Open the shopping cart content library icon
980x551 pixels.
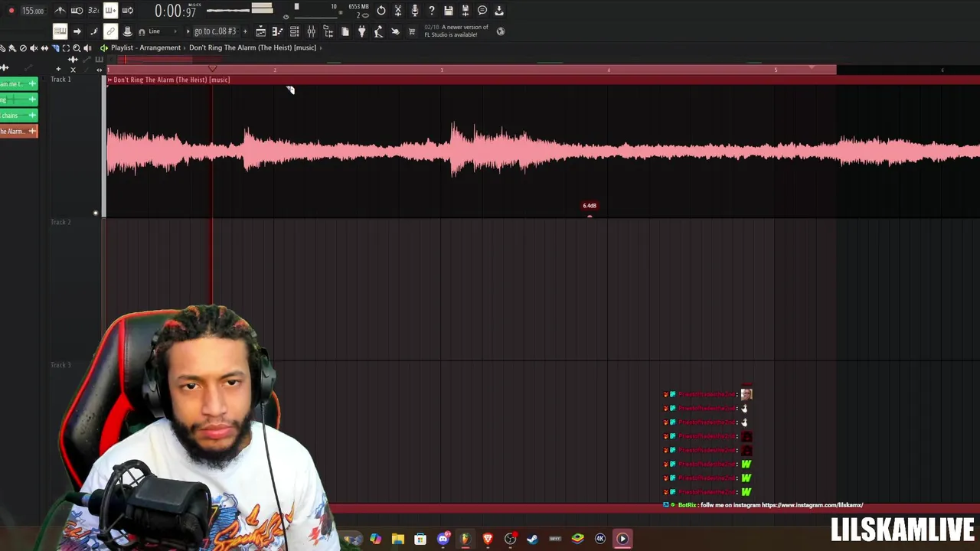(411, 31)
